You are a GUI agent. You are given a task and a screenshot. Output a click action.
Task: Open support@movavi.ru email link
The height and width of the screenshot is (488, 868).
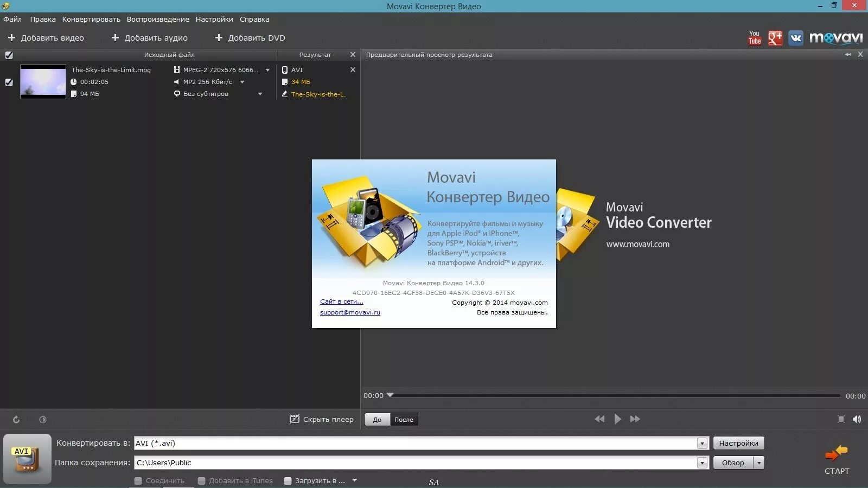[x=350, y=312]
